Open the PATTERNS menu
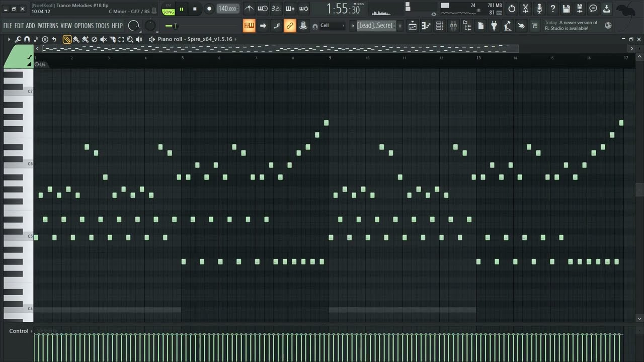 click(x=48, y=26)
